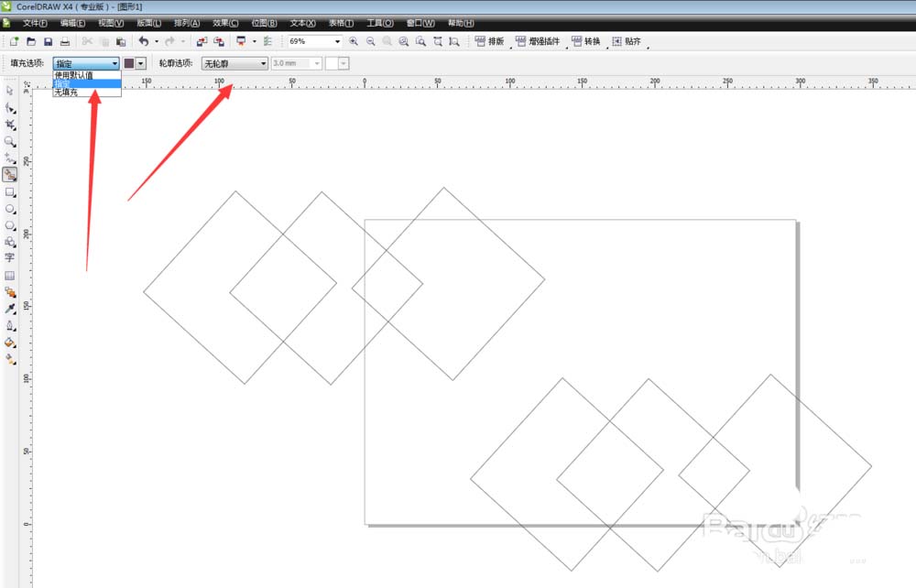This screenshot has height=588, width=916.
Task: Open the fill color picker arrow
Action: (x=141, y=63)
